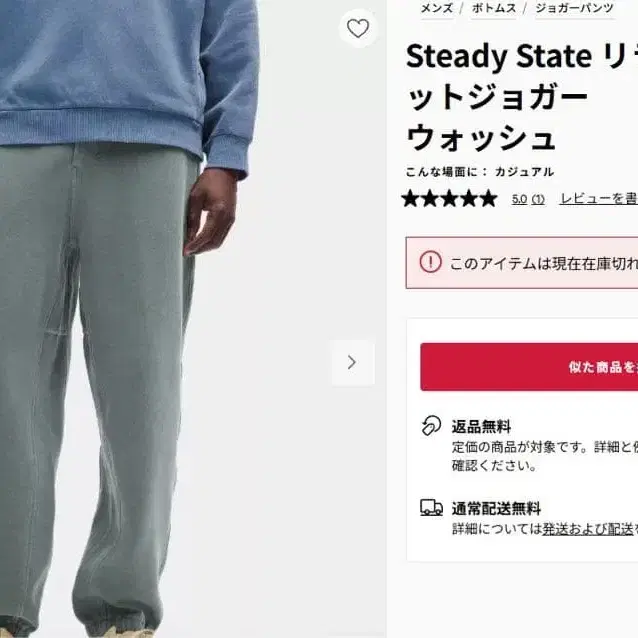Click the 通常配送無料 heading

496,509
